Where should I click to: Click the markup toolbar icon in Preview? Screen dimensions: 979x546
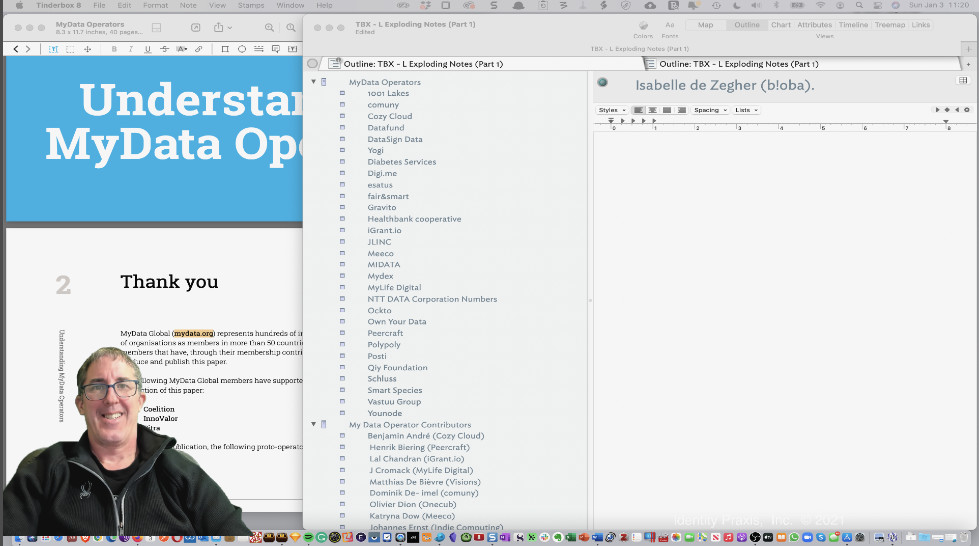coord(195,27)
